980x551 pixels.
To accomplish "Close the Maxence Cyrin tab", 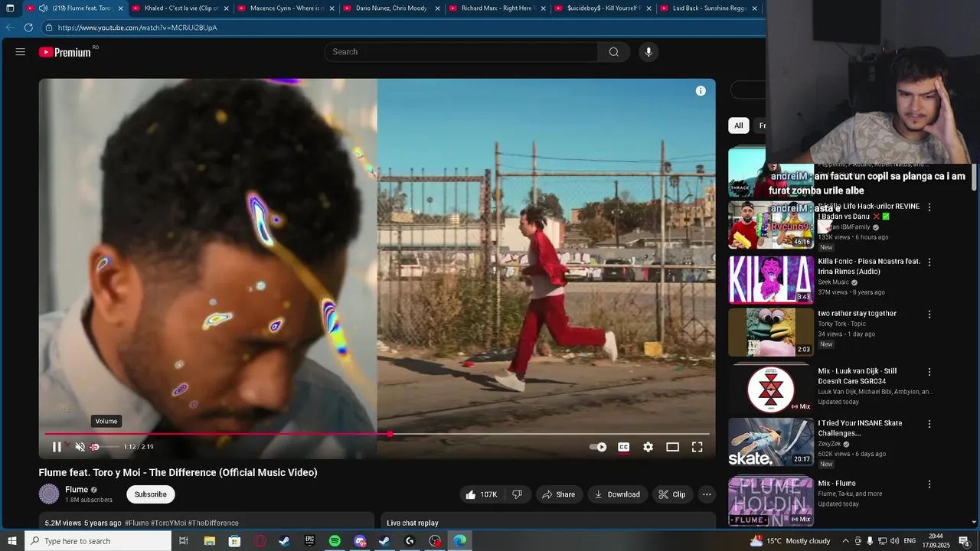I will pyautogui.click(x=332, y=8).
